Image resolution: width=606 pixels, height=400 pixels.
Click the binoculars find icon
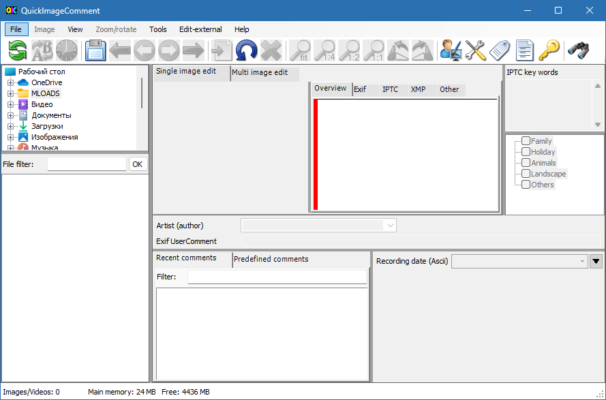578,50
